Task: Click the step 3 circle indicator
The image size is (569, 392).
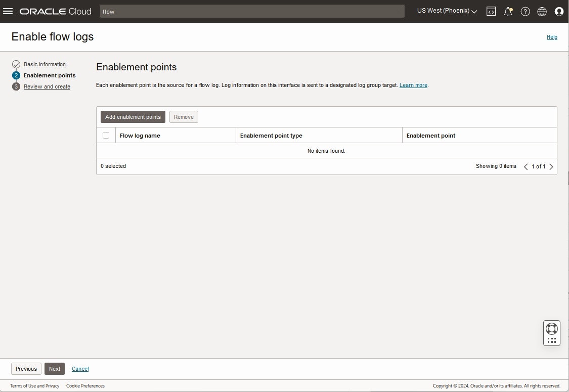Action: click(16, 86)
